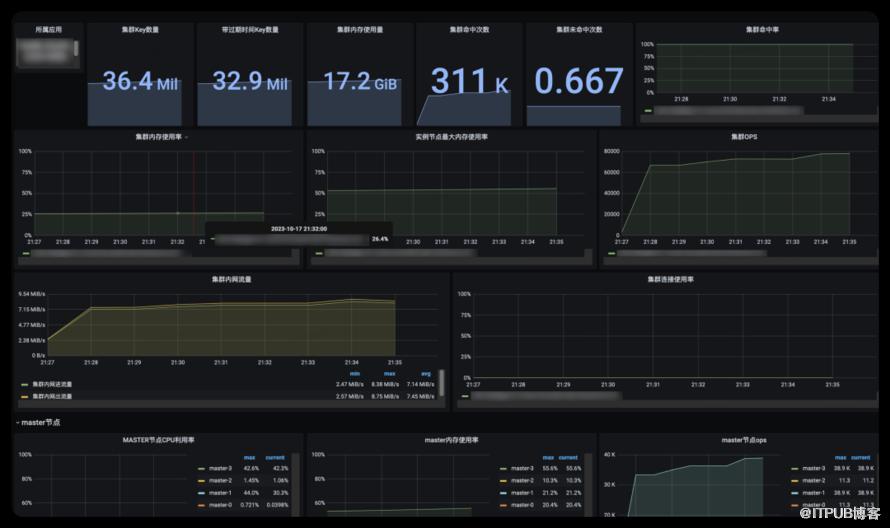Screen dimensions: 890x528
Task: Click the 集群内网送流量 legend color icon
Action: [x=25, y=384]
